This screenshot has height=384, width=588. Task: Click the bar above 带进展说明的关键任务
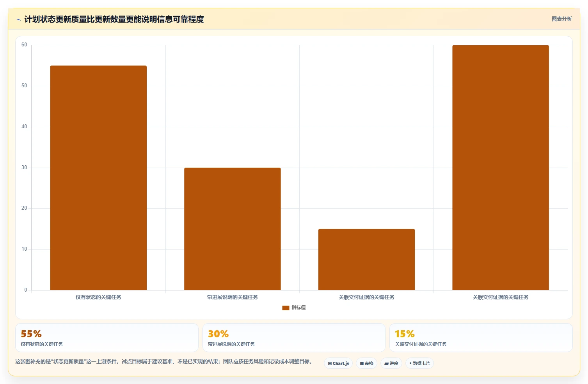[x=233, y=229]
